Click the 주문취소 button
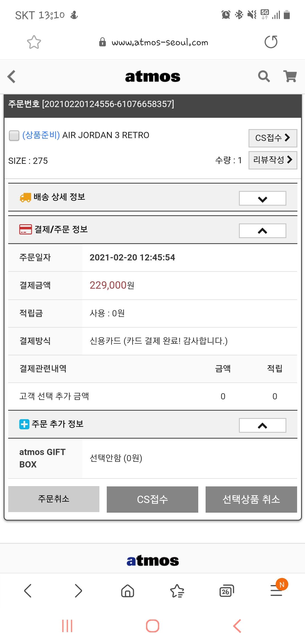Viewport: 305px width, 644px height. [54, 499]
